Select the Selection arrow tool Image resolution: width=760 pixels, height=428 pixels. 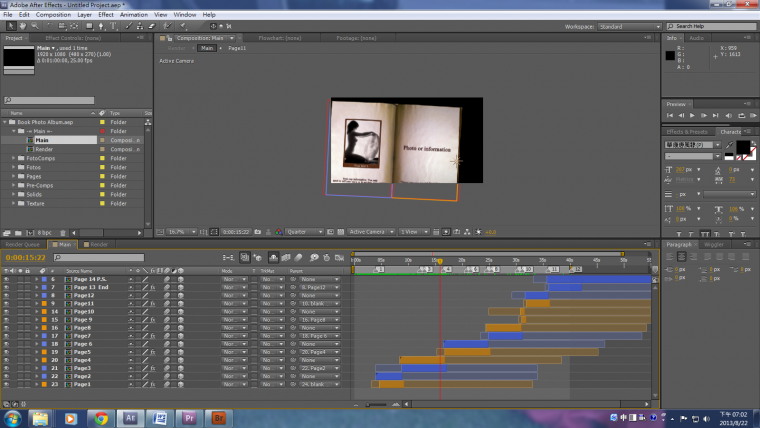[x=8, y=26]
